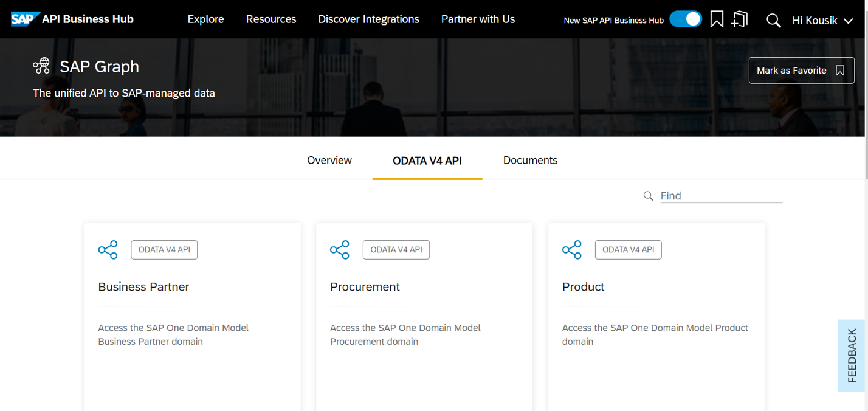Click ODATA V4 API tag on Procurement card
Screen dimensions: 868x411
(396, 250)
